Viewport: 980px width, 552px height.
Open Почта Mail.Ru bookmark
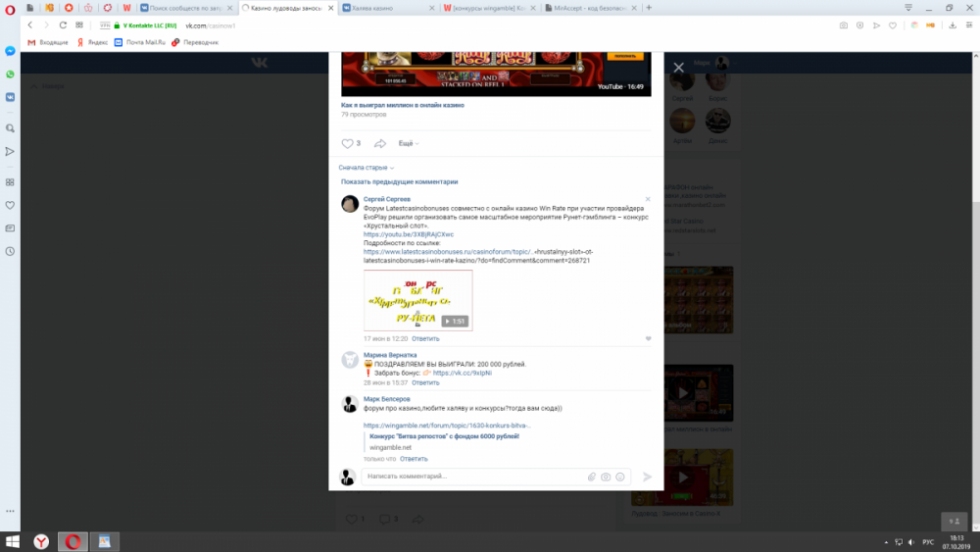140,42
